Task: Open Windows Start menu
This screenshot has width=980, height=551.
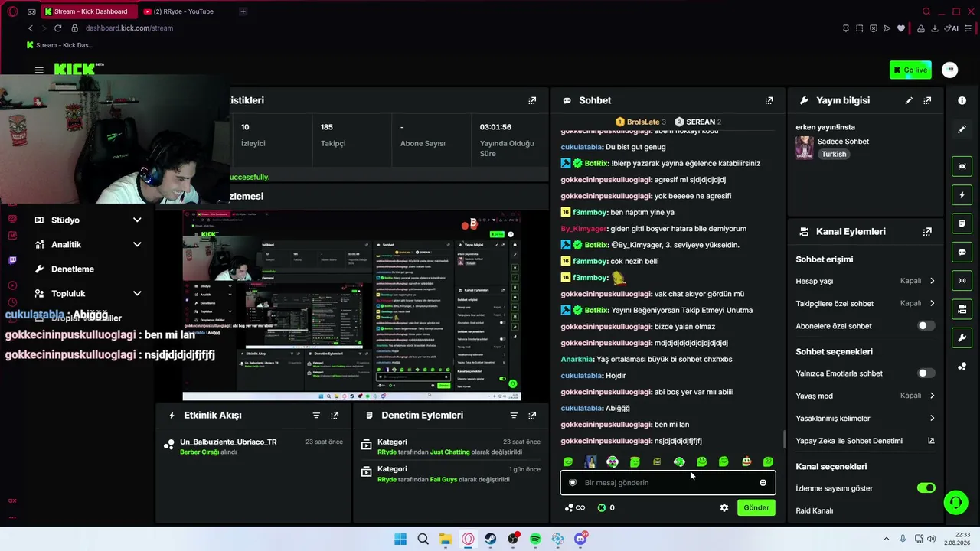Action: [x=400, y=540]
